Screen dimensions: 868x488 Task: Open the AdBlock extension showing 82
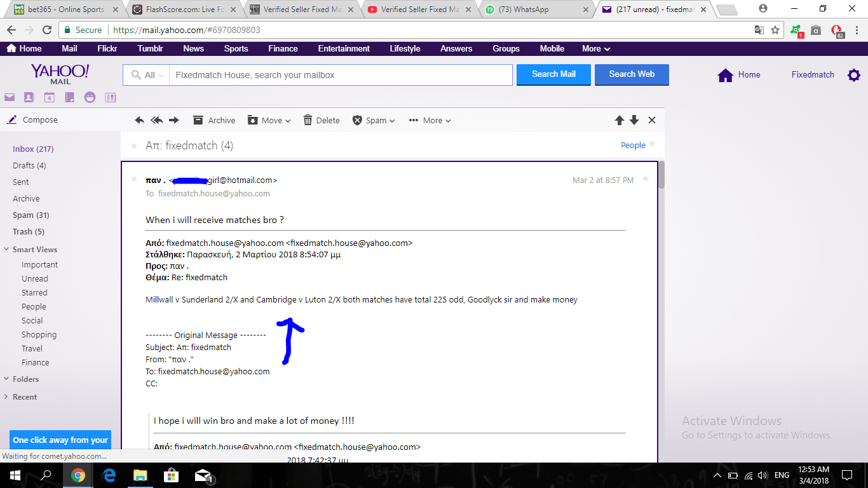click(x=837, y=30)
